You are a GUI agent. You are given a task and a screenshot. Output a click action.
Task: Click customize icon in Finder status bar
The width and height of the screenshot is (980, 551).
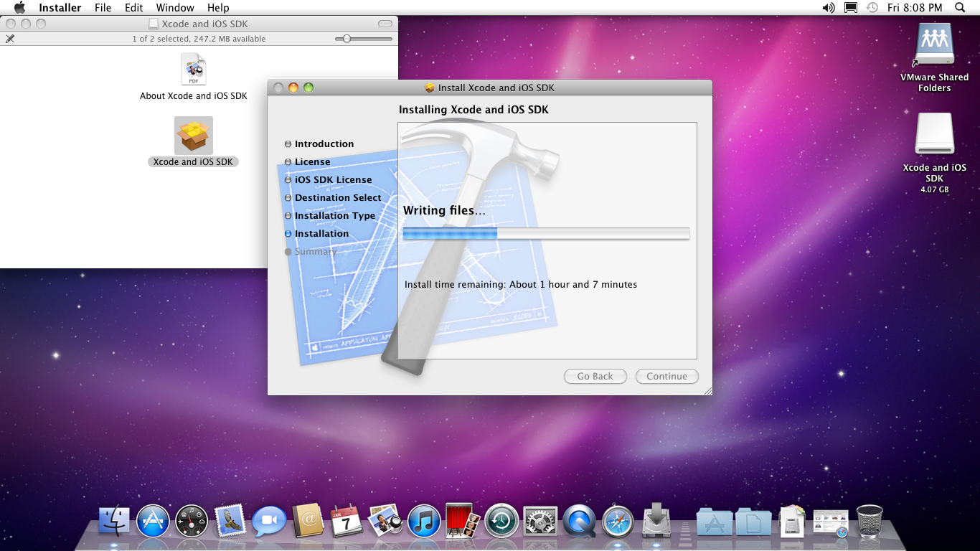10,39
